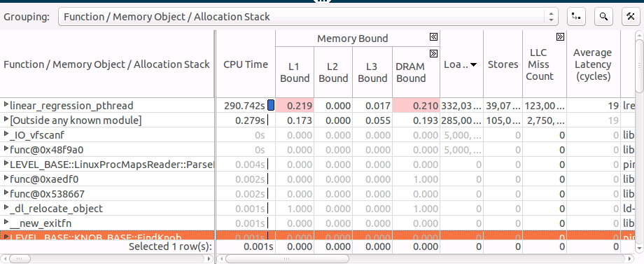This screenshot has height=264, width=644.
Task: Expand linear_regression_pthread row
Action: [x=6, y=105]
